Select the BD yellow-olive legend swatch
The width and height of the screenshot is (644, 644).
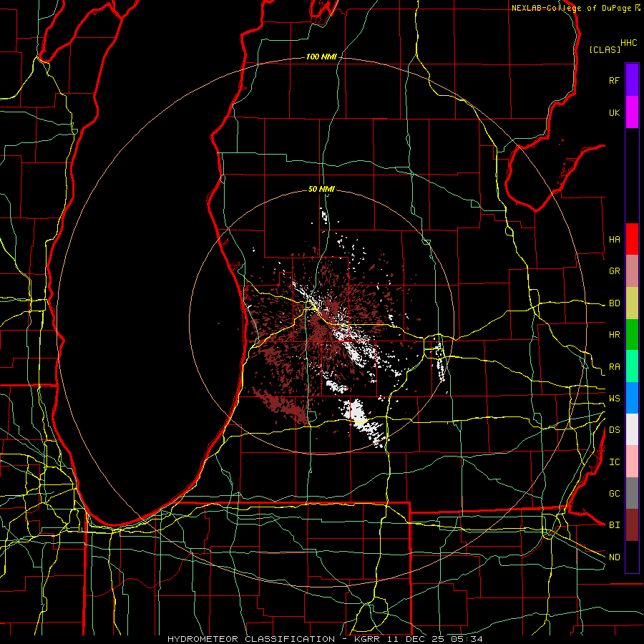632,303
